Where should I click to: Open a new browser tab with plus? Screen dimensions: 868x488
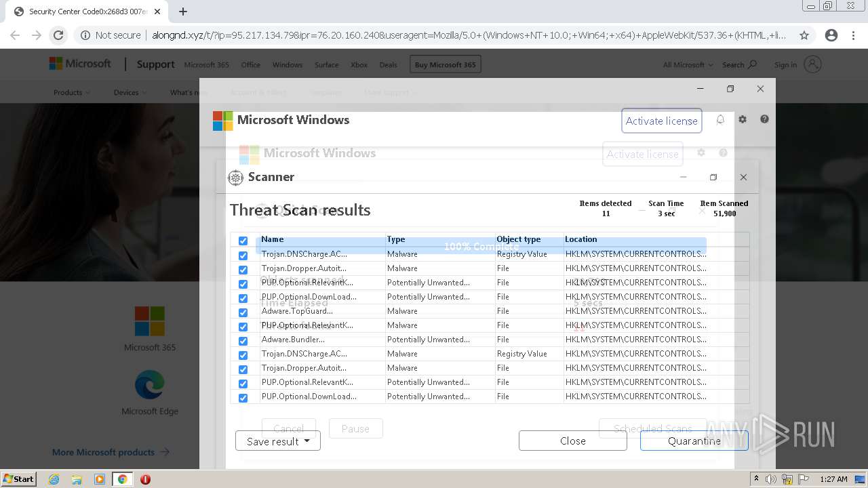coord(183,12)
